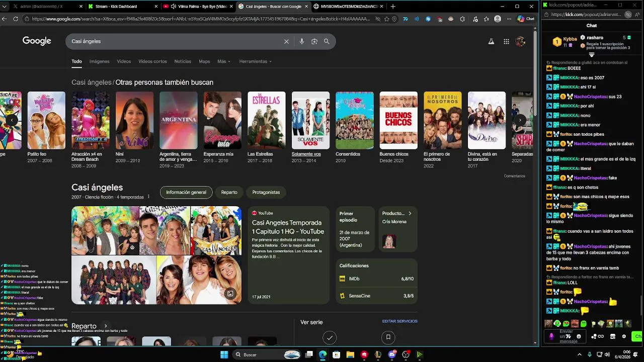Open Google Labs flask icon
The image size is (644, 362).
tap(491, 42)
